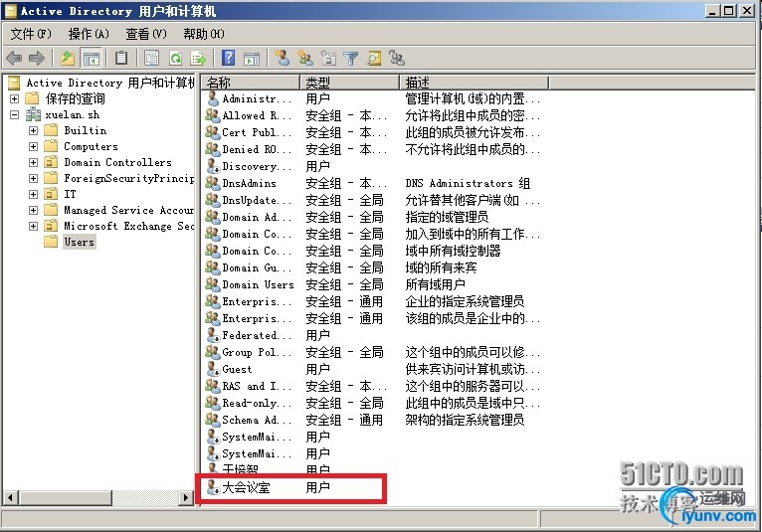This screenshot has width=762, height=532.
Task: Select the Users container in the tree
Action: [80, 242]
